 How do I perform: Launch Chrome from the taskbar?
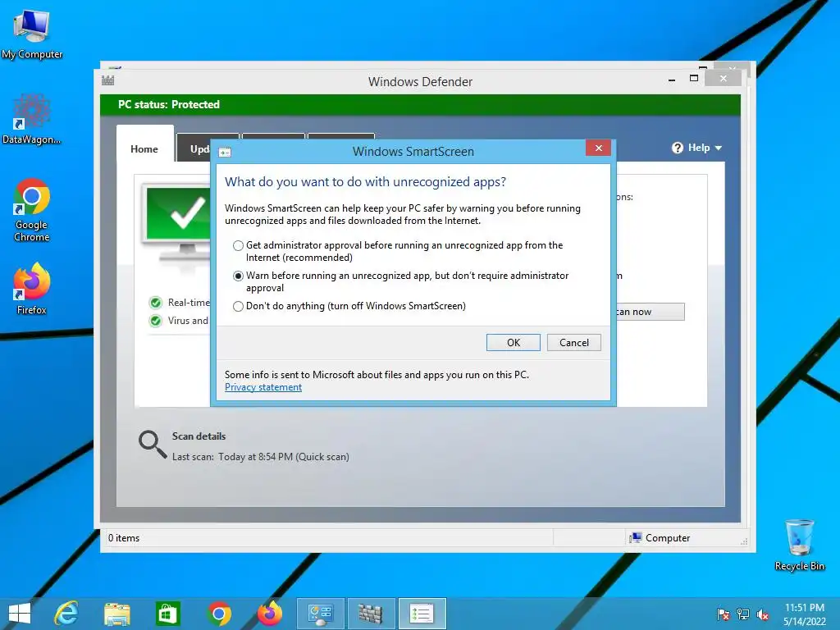pyautogui.click(x=219, y=614)
